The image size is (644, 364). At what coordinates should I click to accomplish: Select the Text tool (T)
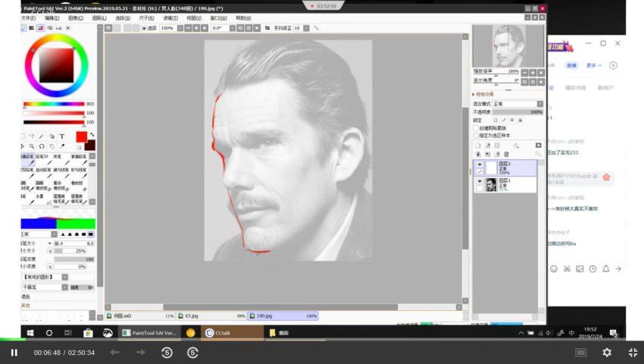point(61,136)
